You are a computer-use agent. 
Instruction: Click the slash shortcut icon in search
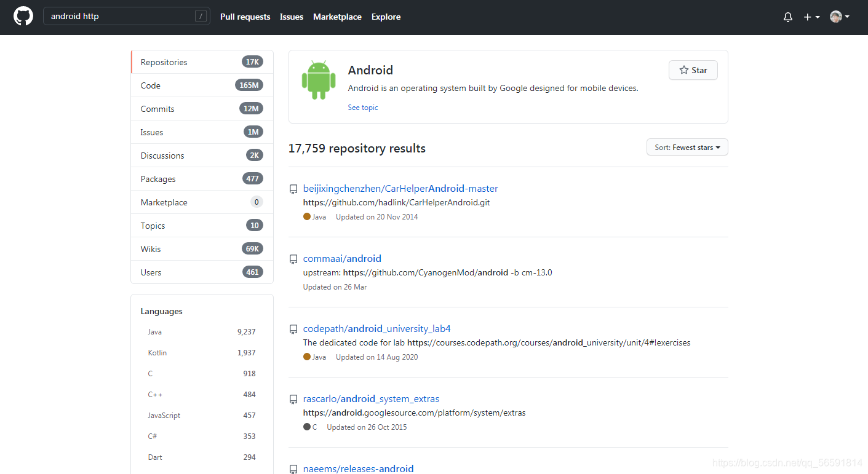tap(201, 17)
